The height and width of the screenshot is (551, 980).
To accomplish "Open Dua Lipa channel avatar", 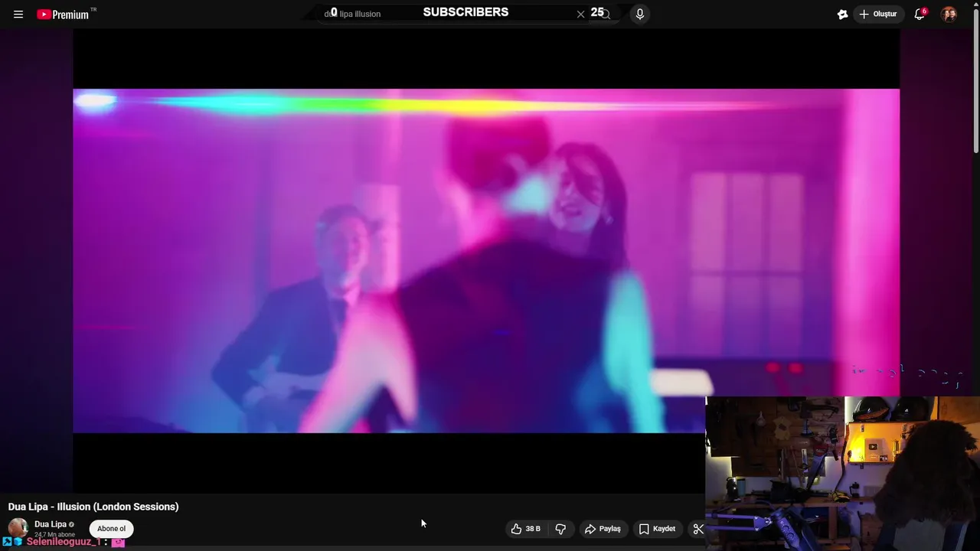I will click(18, 528).
